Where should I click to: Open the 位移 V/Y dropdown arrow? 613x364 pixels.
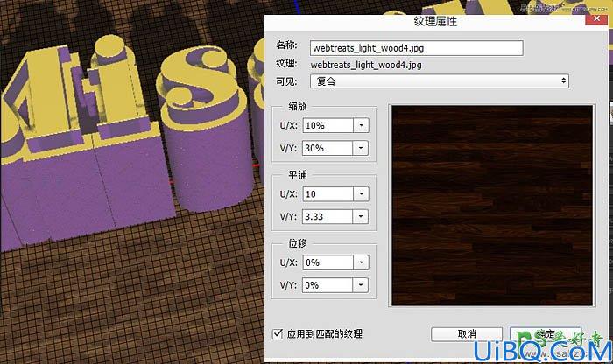(361, 285)
